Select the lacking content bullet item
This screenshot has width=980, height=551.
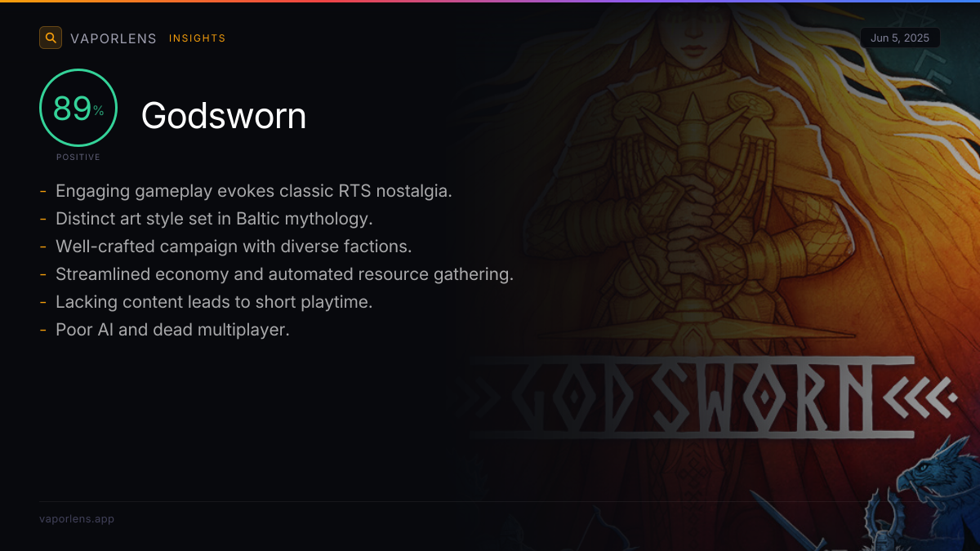[214, 302]
